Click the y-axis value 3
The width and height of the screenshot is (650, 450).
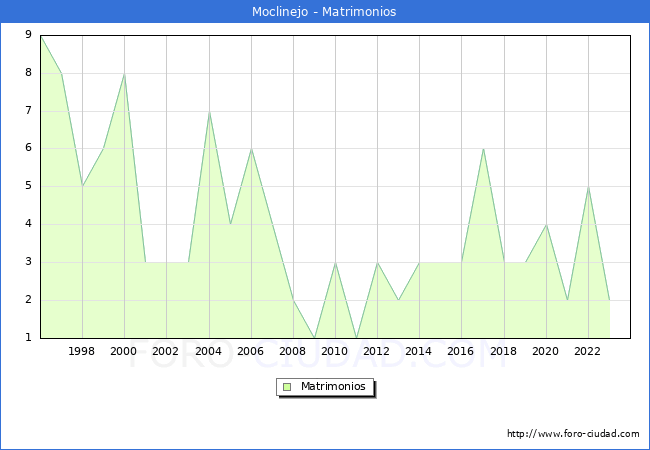[x=28, y=261]
